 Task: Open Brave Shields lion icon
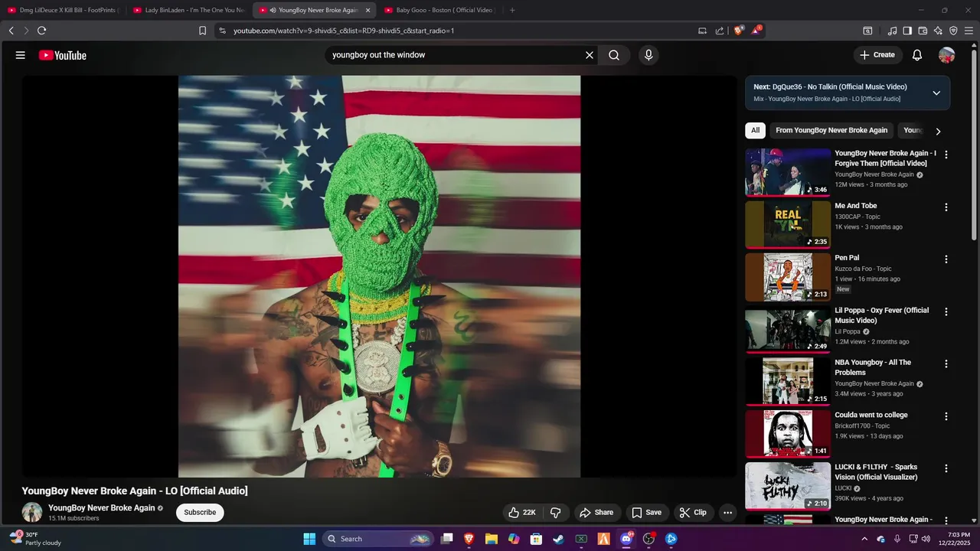(x=738, y=31)
